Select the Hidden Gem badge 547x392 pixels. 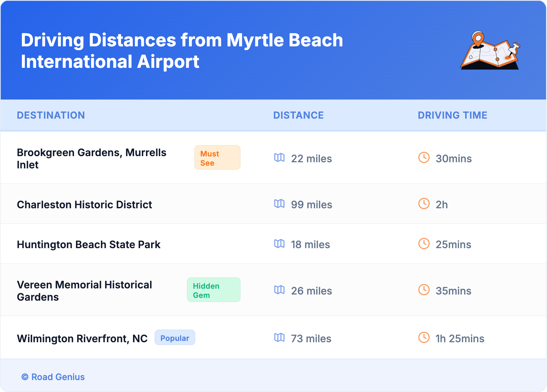[x=213, y=290]
